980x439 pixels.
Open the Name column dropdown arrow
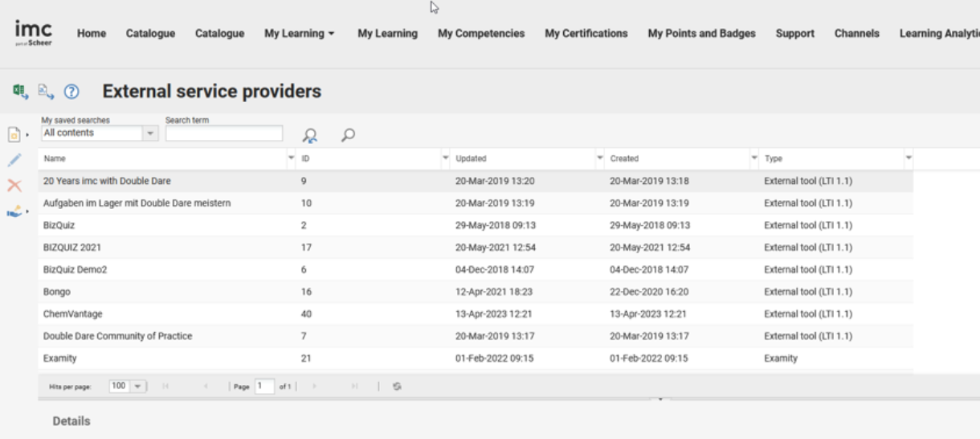click(291, 158)
